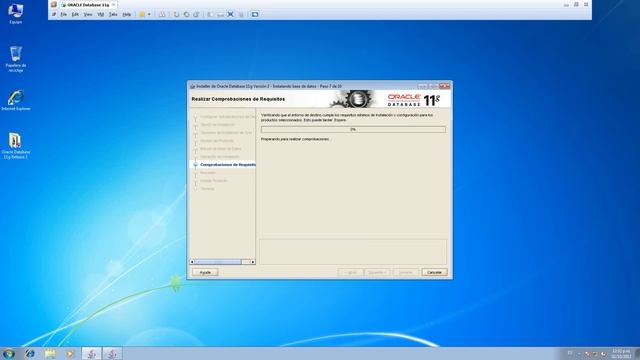The height and width of the screenshot is (360, 640).
Task: Select the second Java installer taskbar button
Action: click(112, 353)
